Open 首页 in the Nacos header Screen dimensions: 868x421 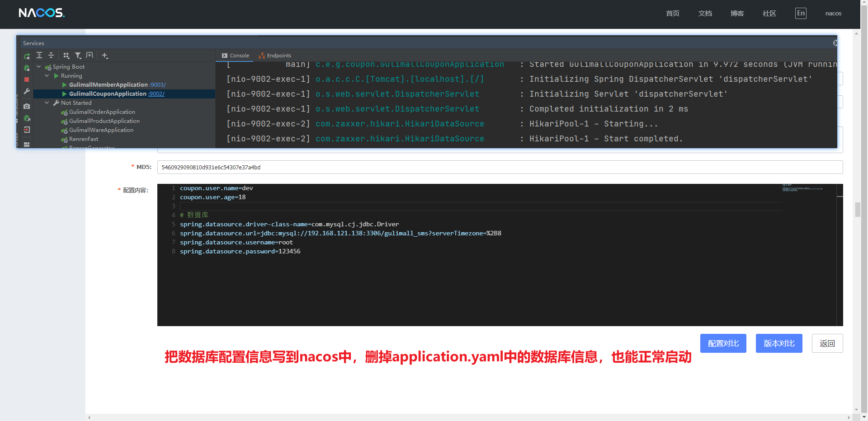673,14
